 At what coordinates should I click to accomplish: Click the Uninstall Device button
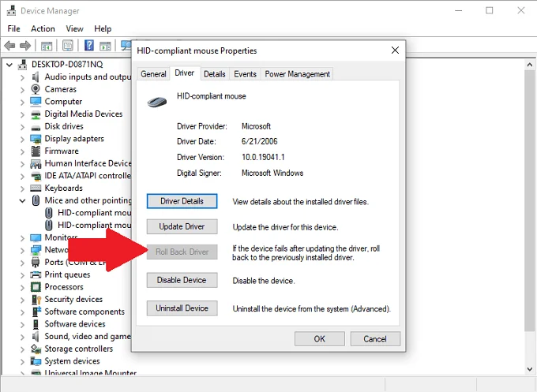coord(182,308)
